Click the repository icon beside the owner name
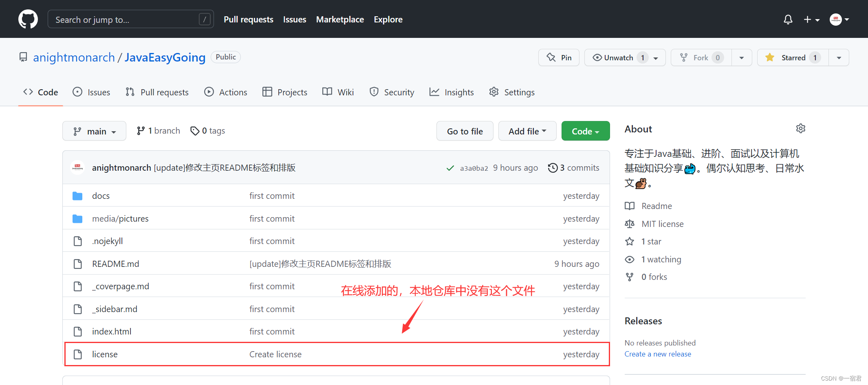 point(23,57)
